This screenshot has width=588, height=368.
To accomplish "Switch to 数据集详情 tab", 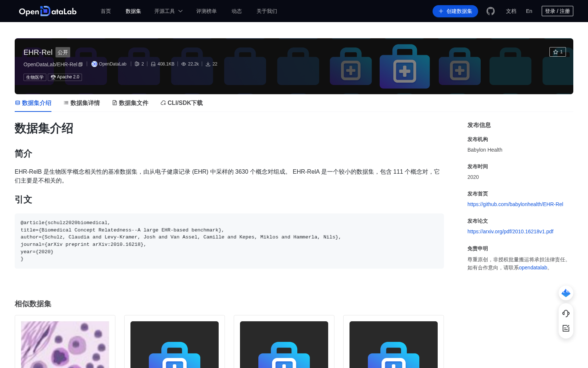I will tap(82, 103).
